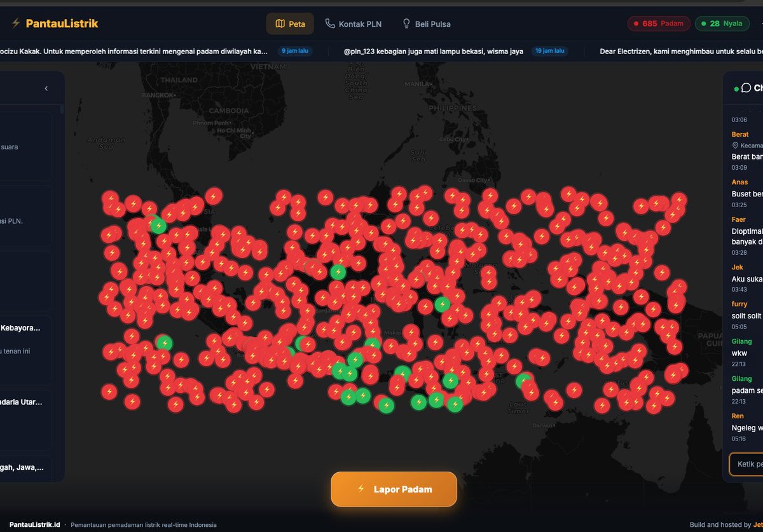Click the footer tagline 'Pemantauan pemadaman listrik real-time Indonesia'

click(x=144, y=525)
